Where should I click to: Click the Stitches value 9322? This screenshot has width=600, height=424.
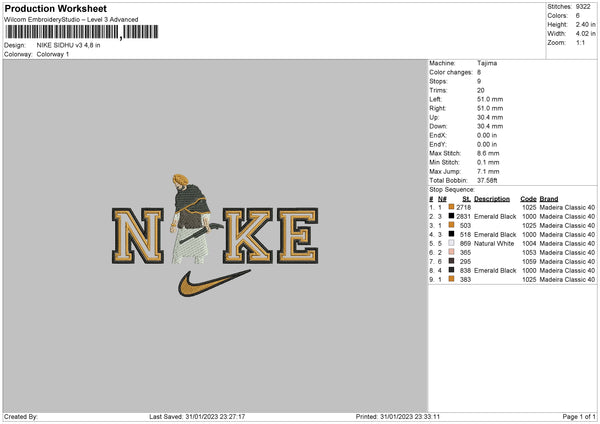click(x=583, y=7)
